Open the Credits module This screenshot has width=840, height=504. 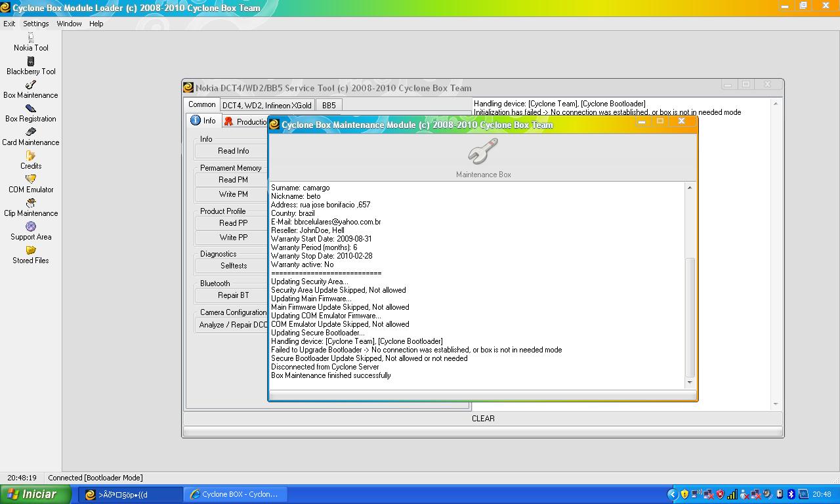31,160
